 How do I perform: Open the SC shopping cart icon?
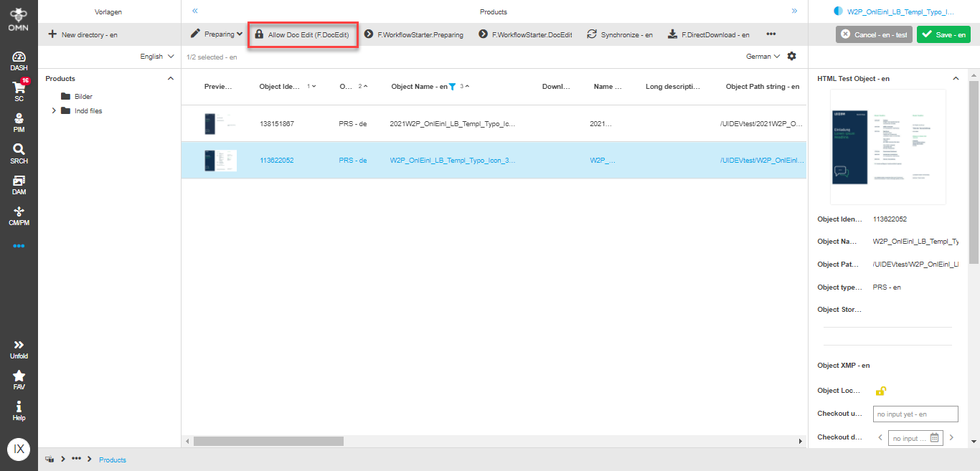click(x=19, y=91)
